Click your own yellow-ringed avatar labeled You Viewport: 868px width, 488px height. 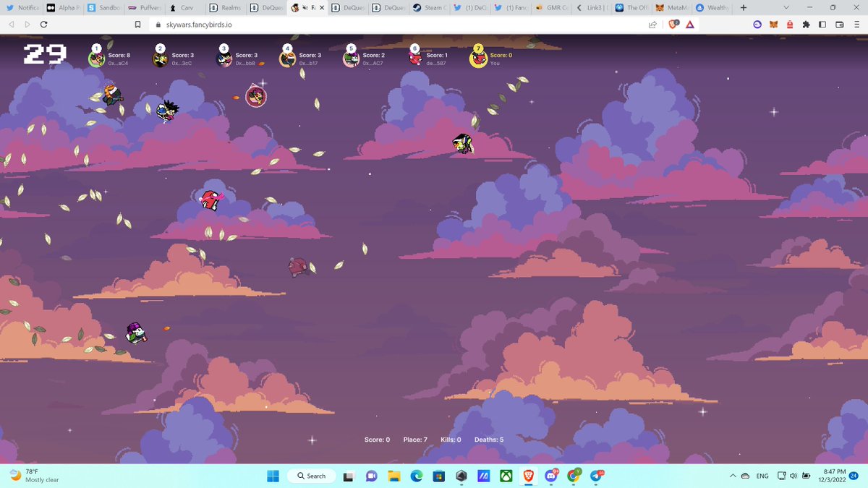(x=478, y=59)
